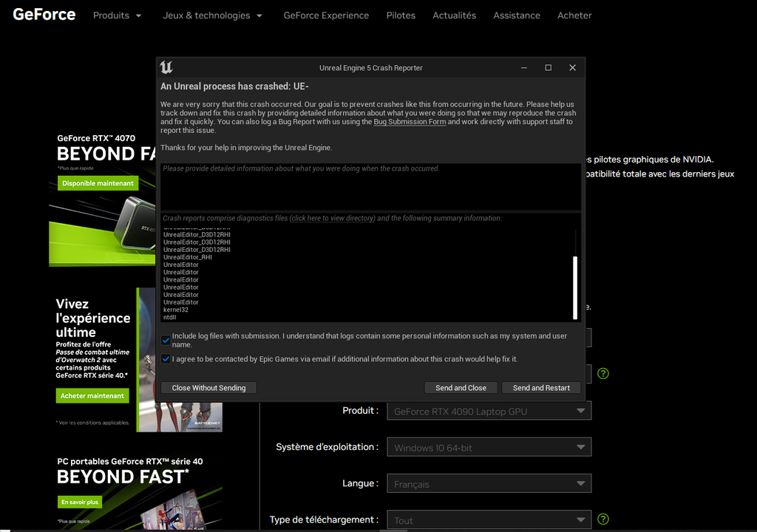Open Jeux & technologies menu
757x532 pixels.
(x=212, y=16)
